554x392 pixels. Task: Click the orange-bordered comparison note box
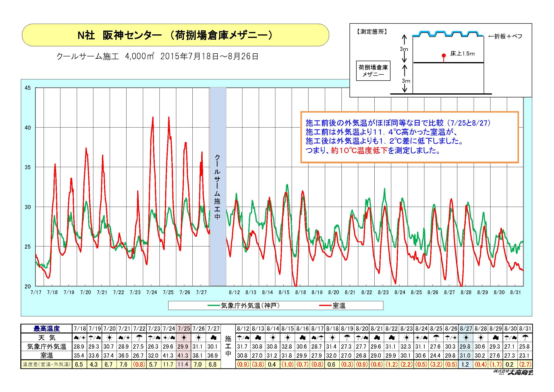click(x=409, y=137)
